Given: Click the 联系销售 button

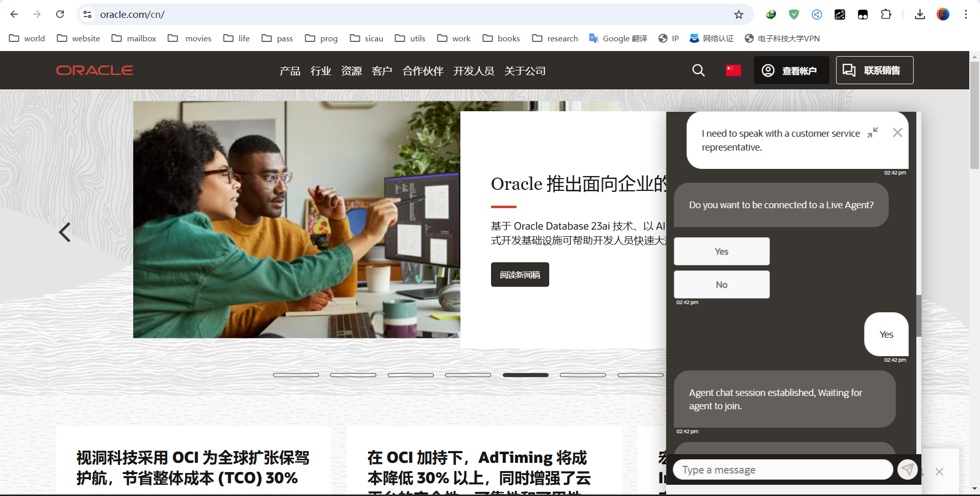Looking at the screenshot, I should click(x=874, y=70).
